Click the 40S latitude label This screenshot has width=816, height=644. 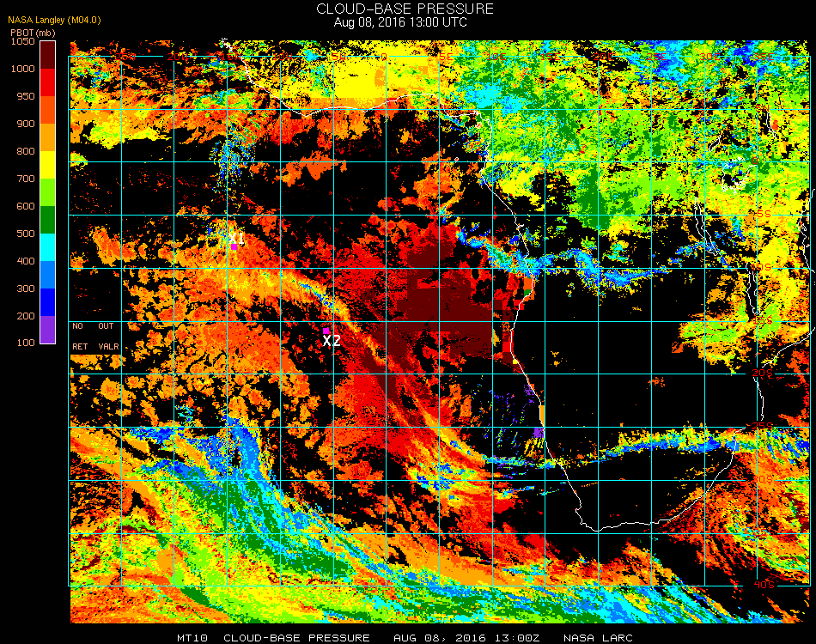point(764,585)
